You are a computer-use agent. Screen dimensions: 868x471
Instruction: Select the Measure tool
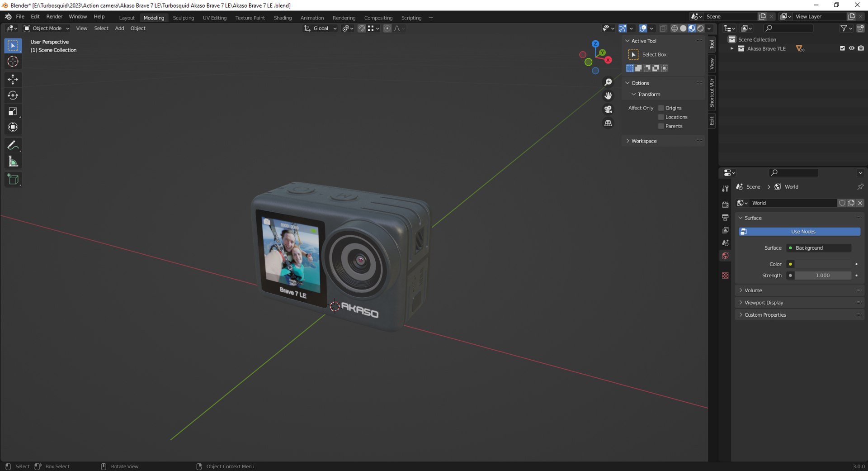click(13, 162)
